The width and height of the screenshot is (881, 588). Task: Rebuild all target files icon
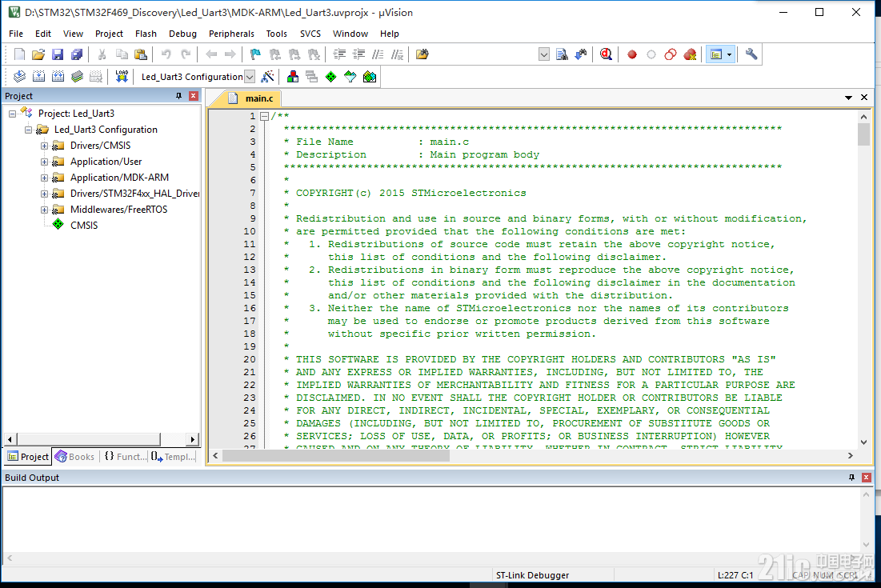[x=58, y=76]
